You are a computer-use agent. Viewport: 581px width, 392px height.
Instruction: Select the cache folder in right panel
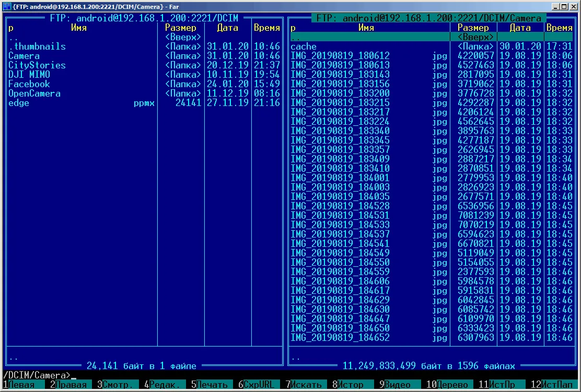pyautogui.click(x=304, y=46)
